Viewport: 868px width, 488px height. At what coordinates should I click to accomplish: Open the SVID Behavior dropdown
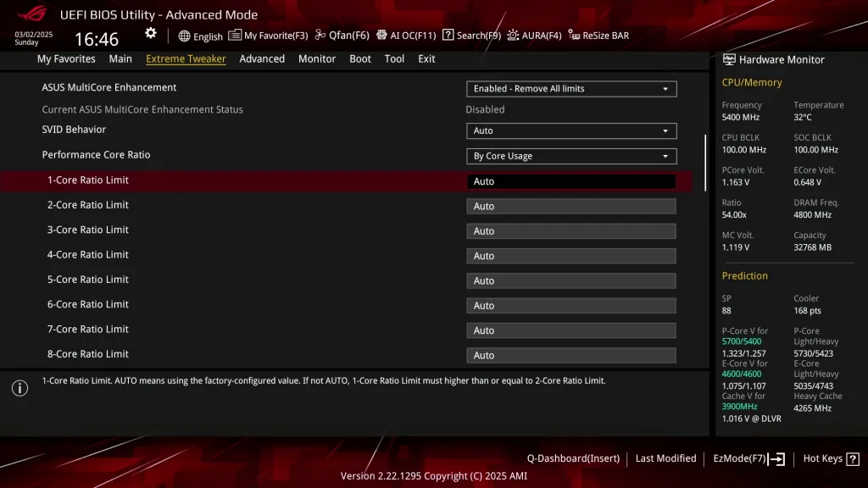[x=571, y=130]
